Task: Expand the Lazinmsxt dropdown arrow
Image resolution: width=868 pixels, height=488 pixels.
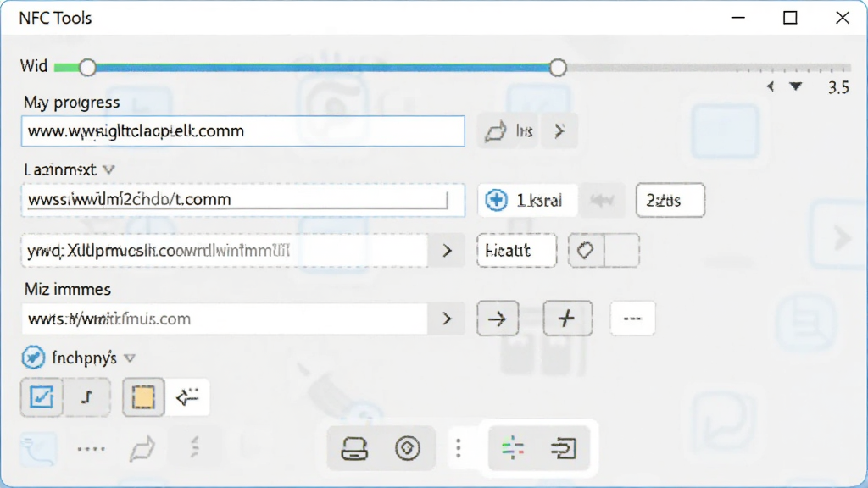Action: (x=109, y=169)
